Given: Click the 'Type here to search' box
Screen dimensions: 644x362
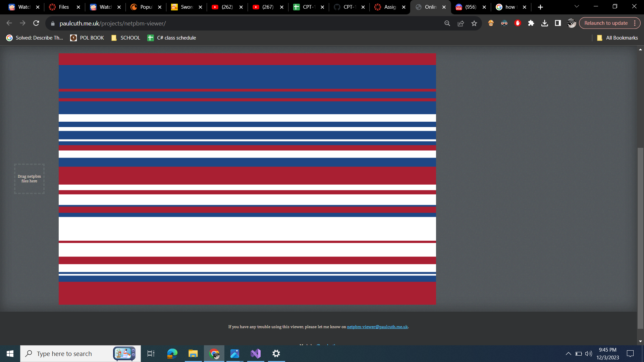Looking at the screenshot, I should pos(80,354).
